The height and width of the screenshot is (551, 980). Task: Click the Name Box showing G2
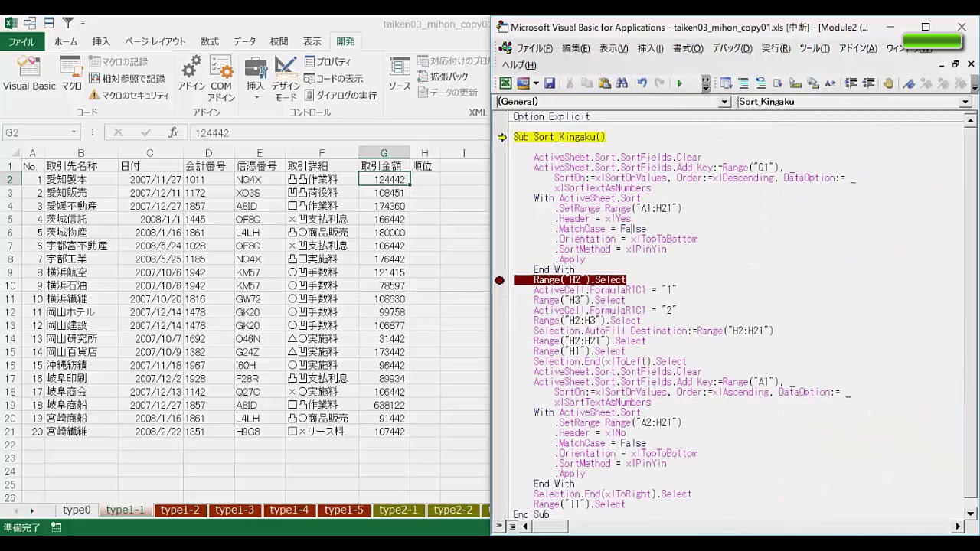click(x=37, y=132)
